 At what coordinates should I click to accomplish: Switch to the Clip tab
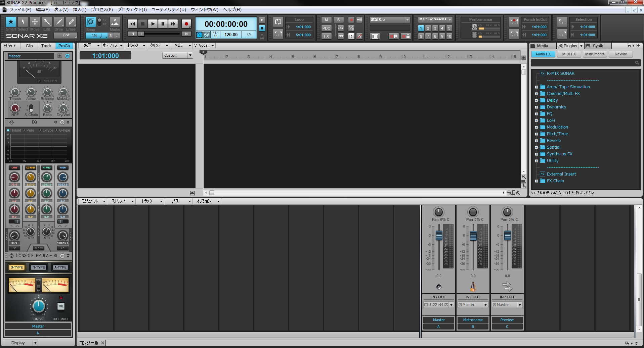[x=29, y=46]
